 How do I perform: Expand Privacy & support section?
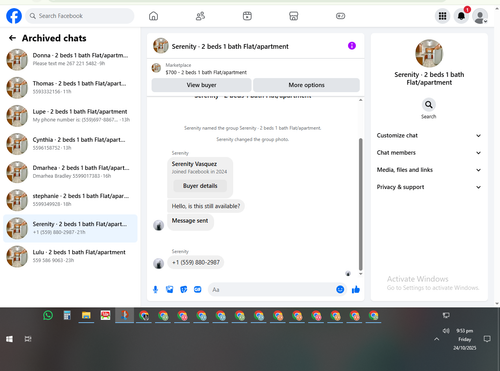[x=429, y=187]
